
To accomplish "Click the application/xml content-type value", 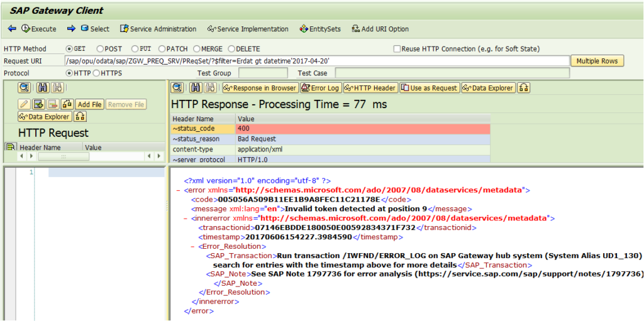I will point(363,150).
